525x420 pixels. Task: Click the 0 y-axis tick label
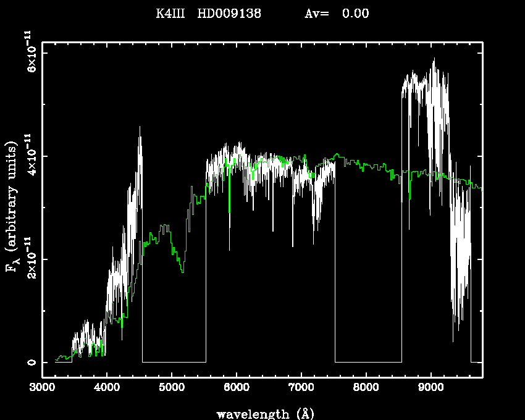[30, 362]
